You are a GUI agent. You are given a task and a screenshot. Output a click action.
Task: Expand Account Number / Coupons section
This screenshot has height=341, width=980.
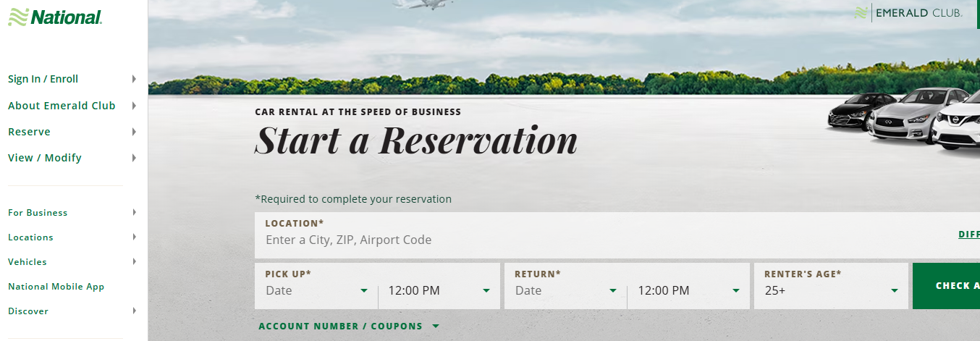[x=349, y=327]
